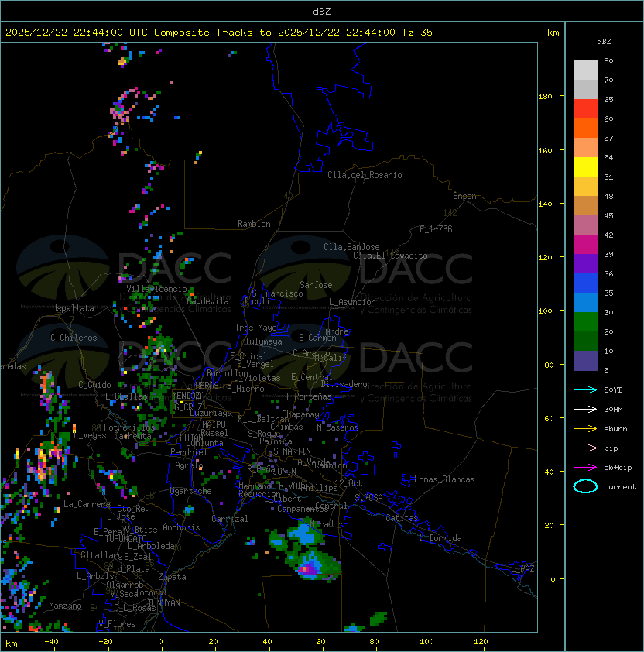Click the 'S_Francisco' place label
The width and height of the screenshot is (644, 652).
coord(277,293)
